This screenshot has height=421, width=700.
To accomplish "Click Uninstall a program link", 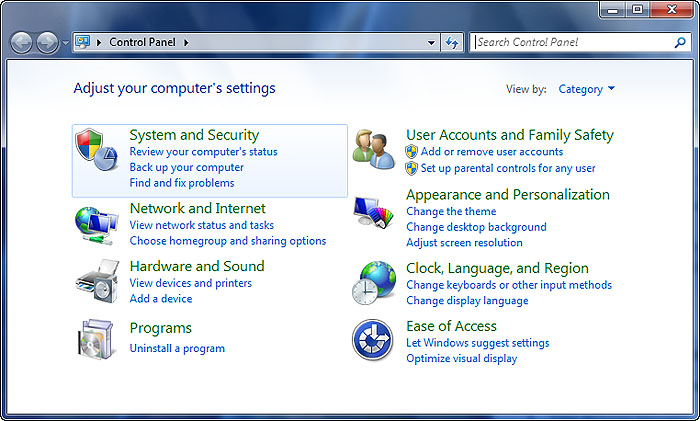I will [177, 348].
